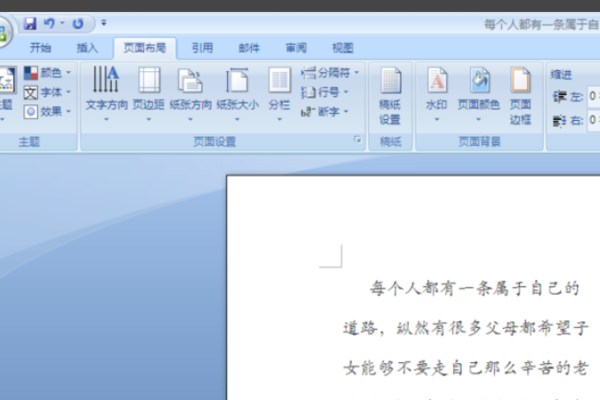Launch the 页面设置 dialog launcher
Screen dimensions: 600x400
[x=357, y=140]
